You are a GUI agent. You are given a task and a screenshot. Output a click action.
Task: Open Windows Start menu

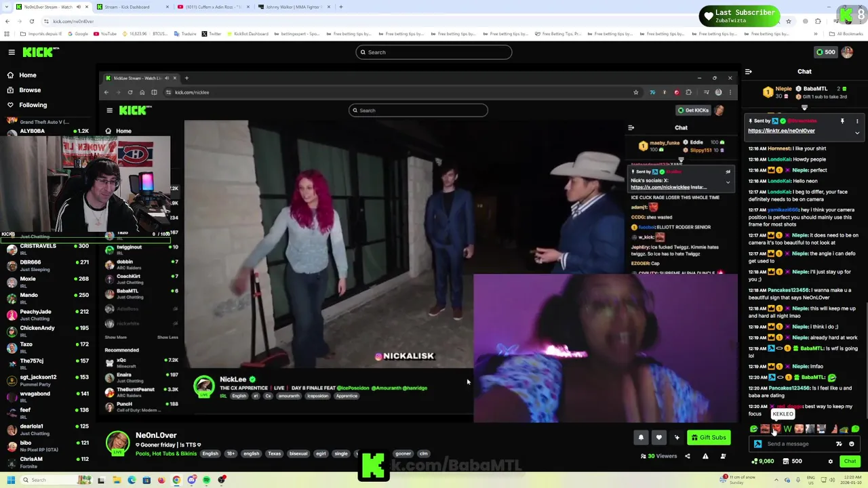click(x=10, y=480)
